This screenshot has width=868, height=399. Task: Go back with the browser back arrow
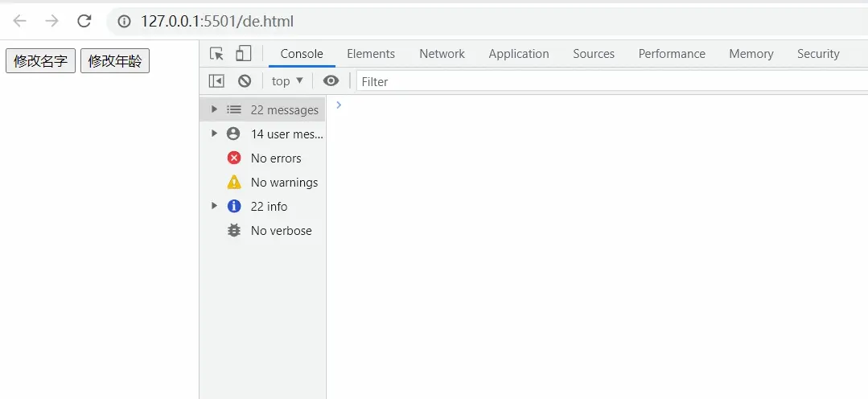[20, 21]
